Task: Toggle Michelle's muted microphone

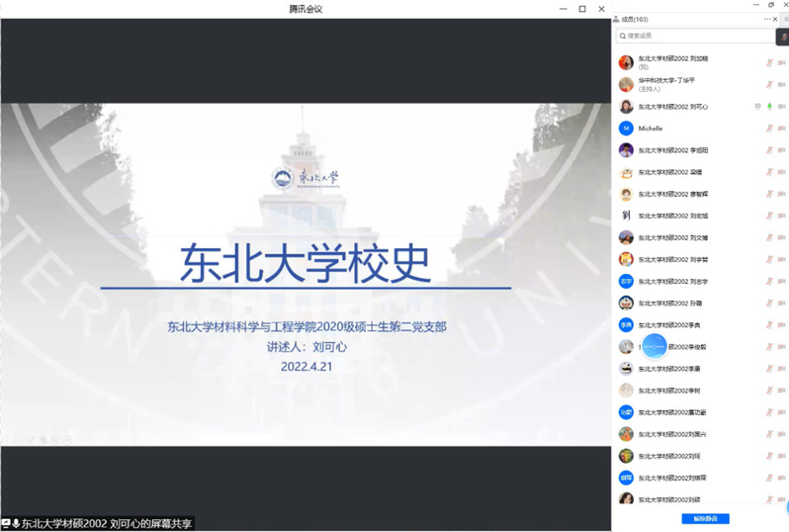Action: [x=768, y=129]
